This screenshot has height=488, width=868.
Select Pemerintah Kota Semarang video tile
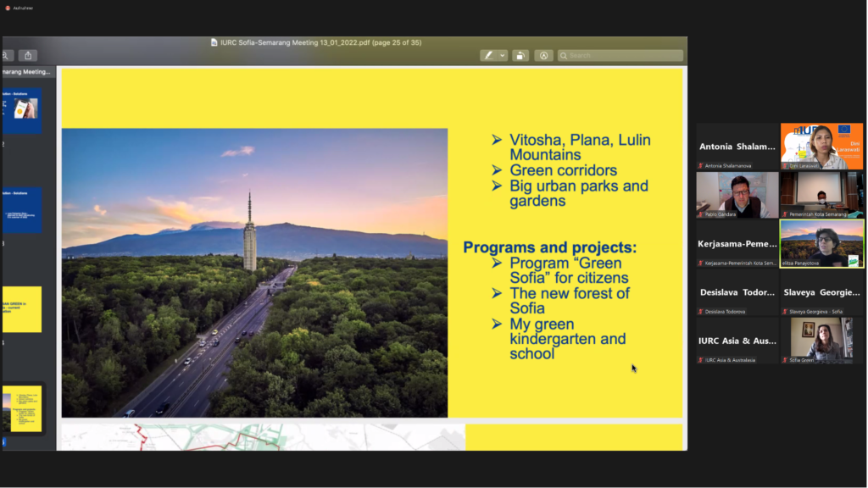click(821, 195)
